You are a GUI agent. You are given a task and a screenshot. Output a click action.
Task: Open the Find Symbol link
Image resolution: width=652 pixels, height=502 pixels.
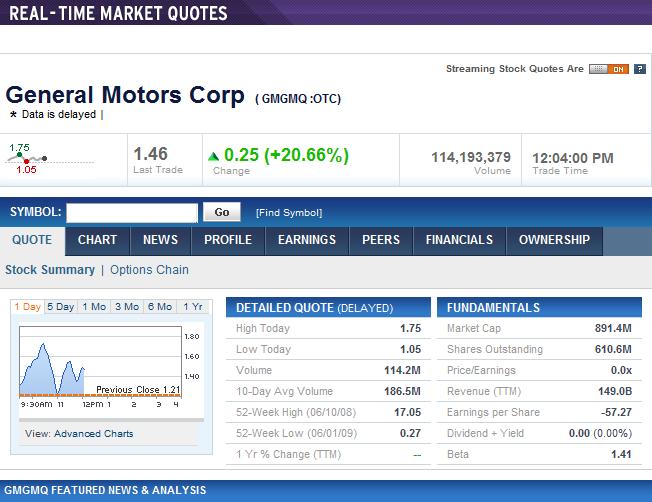click(x=289, y=213)
